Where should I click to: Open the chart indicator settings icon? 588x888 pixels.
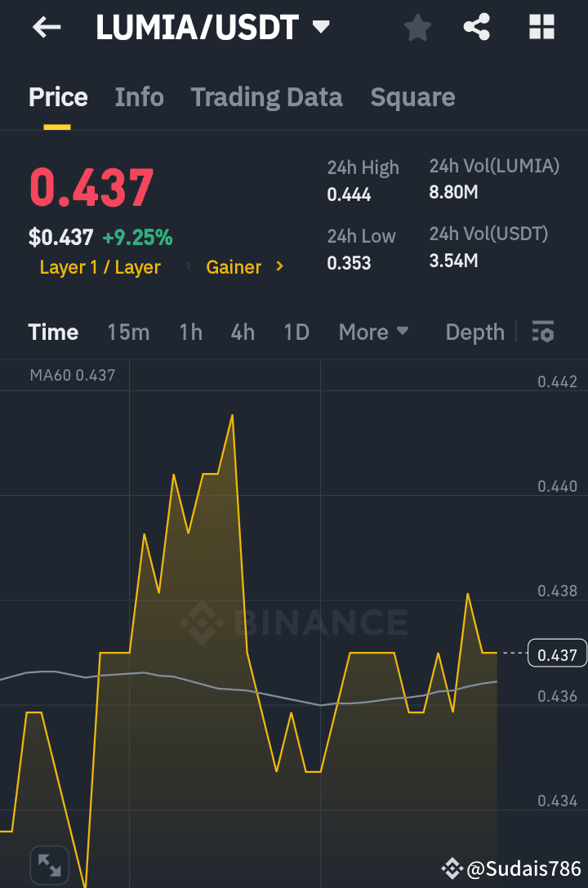coord(542,332)
